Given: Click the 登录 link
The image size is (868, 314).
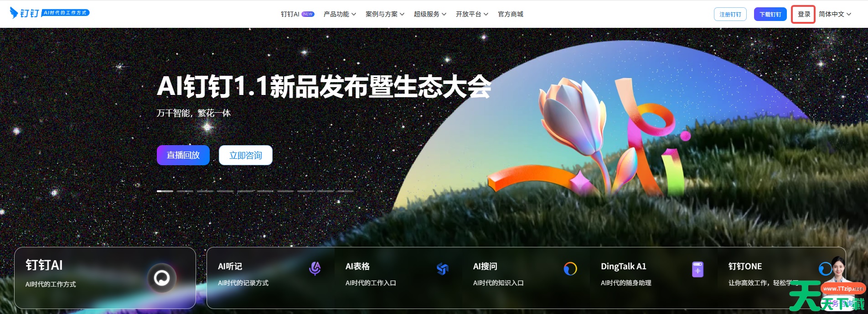Looking at the screenshot, I should pyautogui.click(x=804, y=14).
